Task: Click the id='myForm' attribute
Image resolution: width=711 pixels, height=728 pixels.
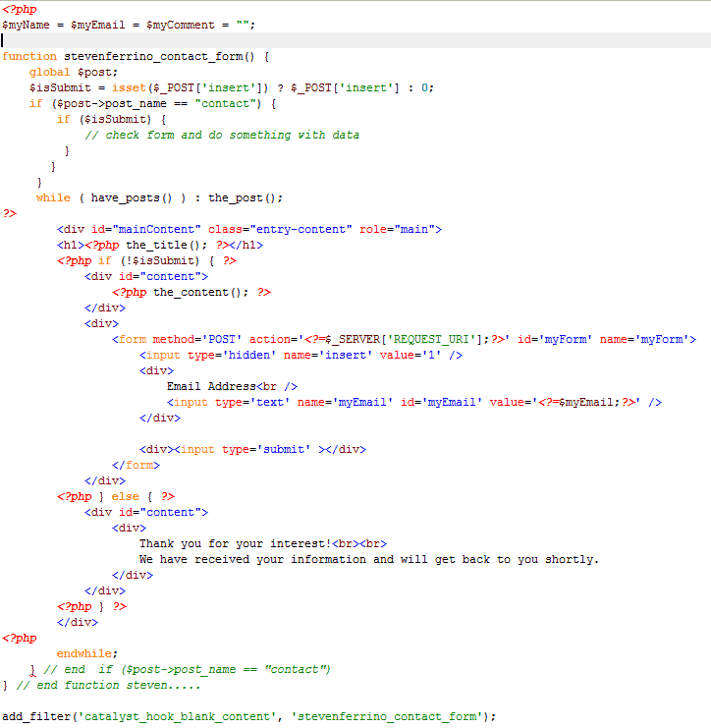Action: (x=555, y=340)
